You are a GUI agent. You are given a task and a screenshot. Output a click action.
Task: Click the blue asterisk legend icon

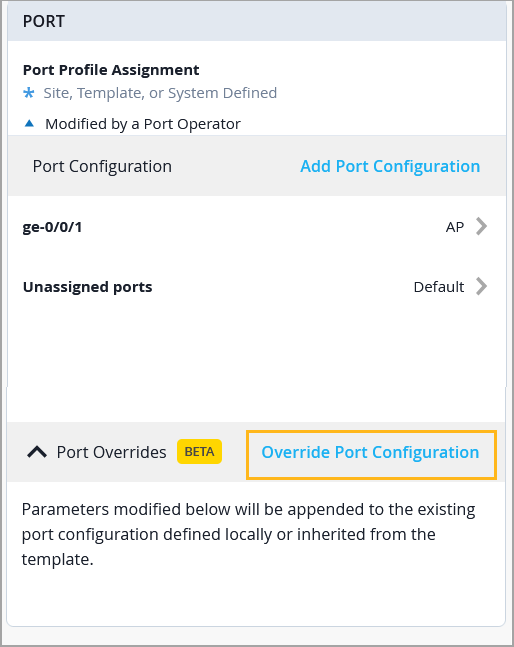tap(28, 93)
